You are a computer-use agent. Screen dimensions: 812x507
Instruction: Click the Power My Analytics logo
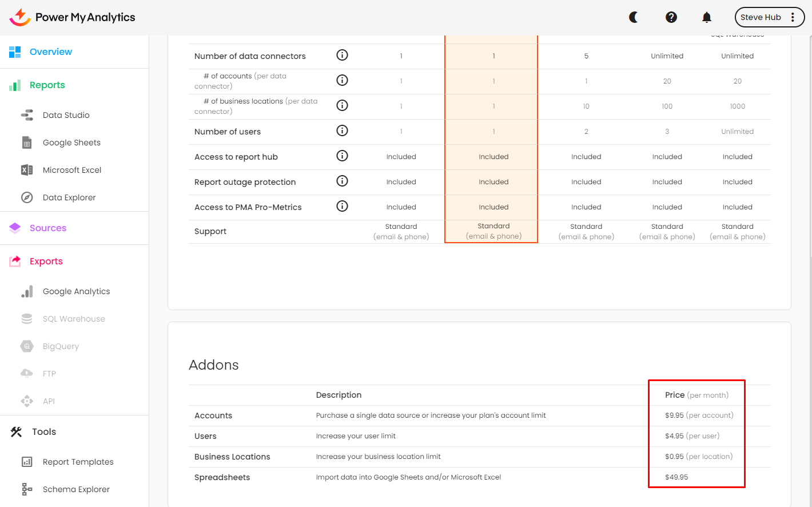point(72,17)
